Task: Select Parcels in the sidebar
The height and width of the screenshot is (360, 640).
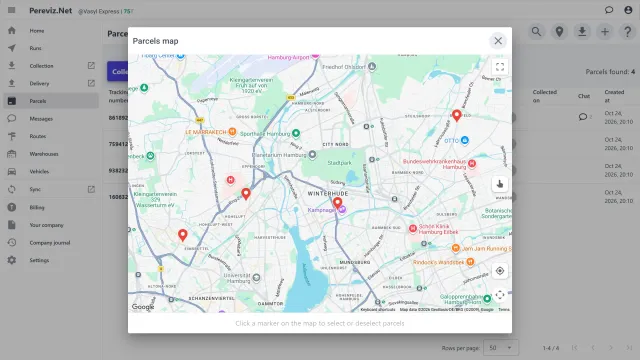Action: (51, 101)
